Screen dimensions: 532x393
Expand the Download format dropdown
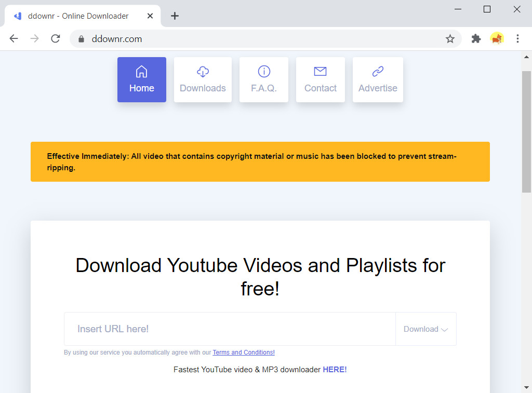click(426, 329)
